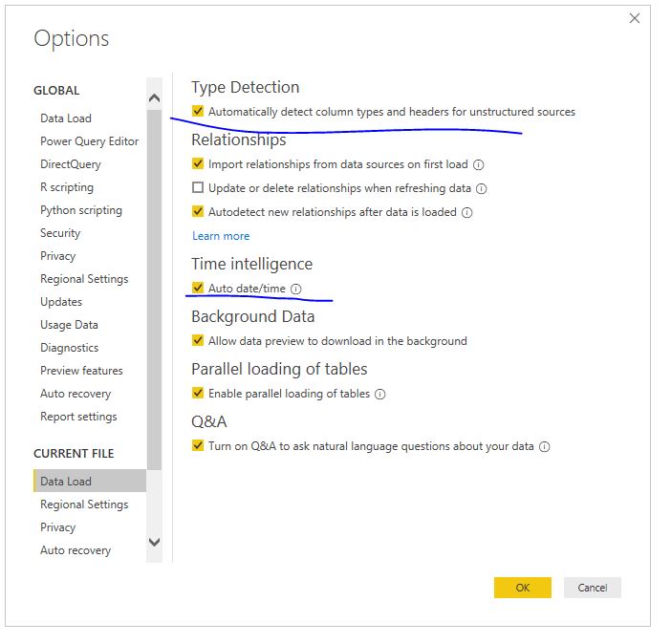The height and width of the screenshot is (644, 671).
Task: Open Current File Auto recovery
Action: tap(76, 550)
